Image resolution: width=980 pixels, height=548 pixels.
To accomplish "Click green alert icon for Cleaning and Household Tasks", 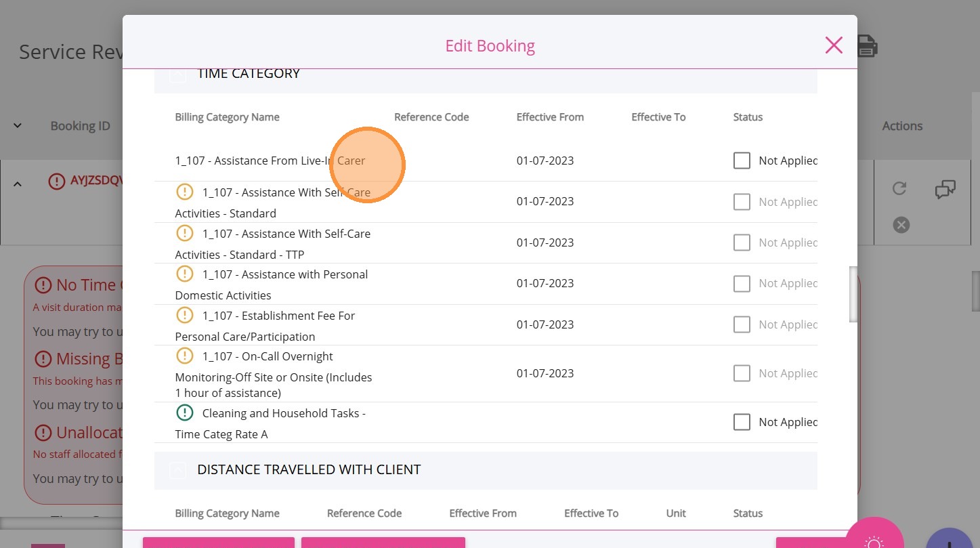I will click(x=185, y=413).
